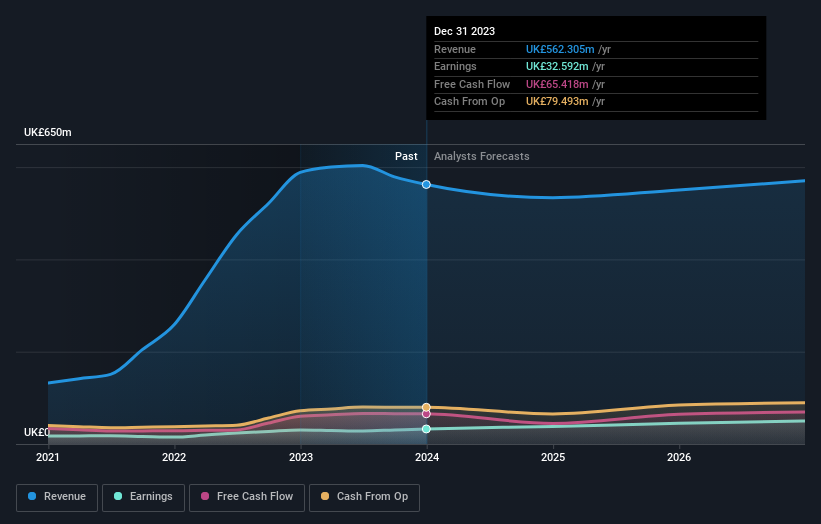Click the Free Cash Flow pink marker at 2024
The image size is (821, 524).
(x=426, y=414)
